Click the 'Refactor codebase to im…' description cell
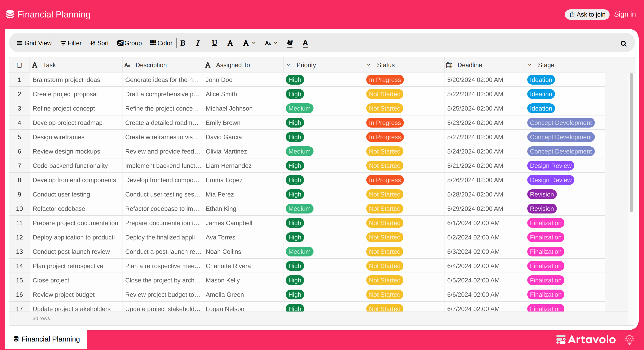Viewport: 644px width, 350px height. (163, 209)
